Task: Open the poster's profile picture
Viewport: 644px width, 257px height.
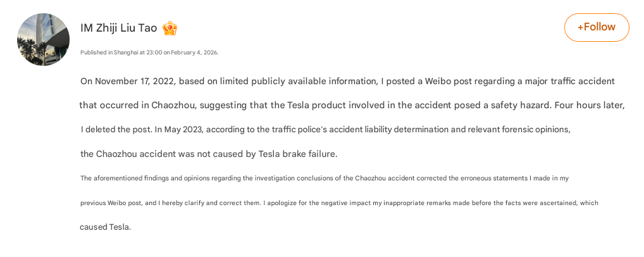Action: [x=43, y=39]
